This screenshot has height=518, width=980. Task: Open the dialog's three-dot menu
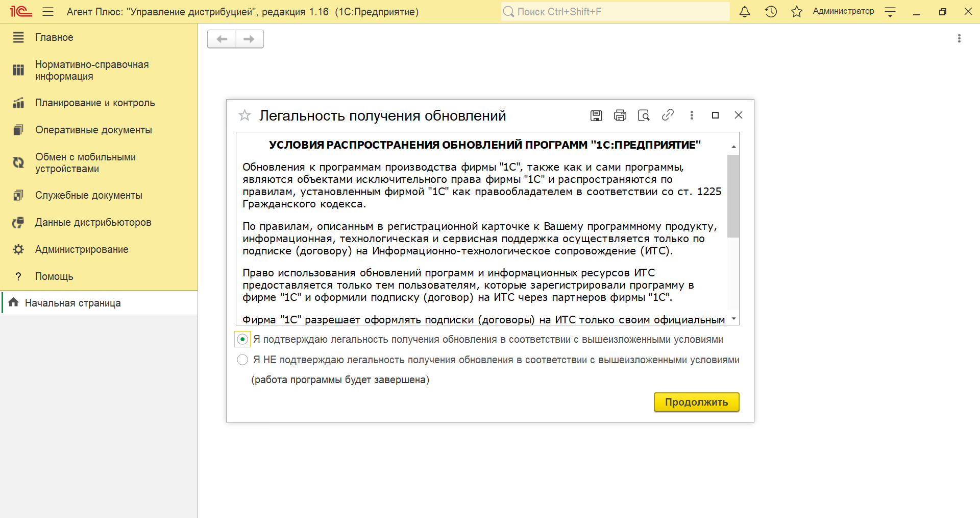pos(692,115)
